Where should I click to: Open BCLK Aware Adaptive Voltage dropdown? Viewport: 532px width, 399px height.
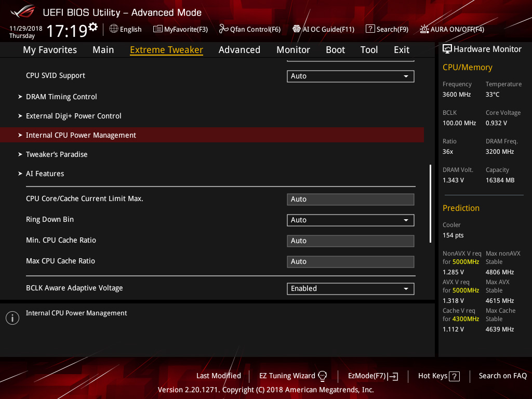tap(350, 289)
